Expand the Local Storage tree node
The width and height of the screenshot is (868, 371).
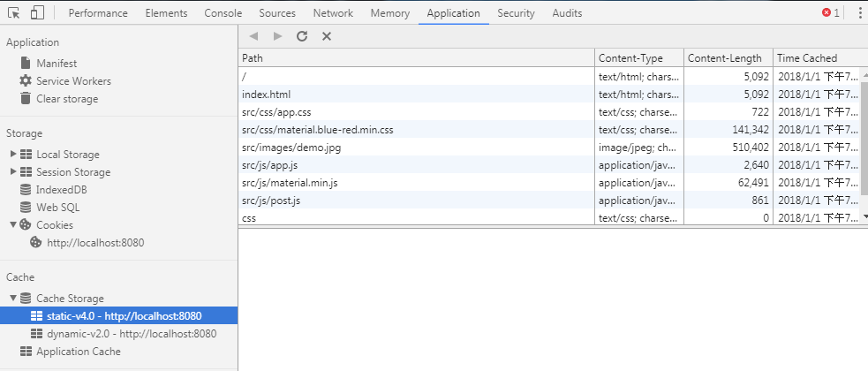(x=13, y=155)
